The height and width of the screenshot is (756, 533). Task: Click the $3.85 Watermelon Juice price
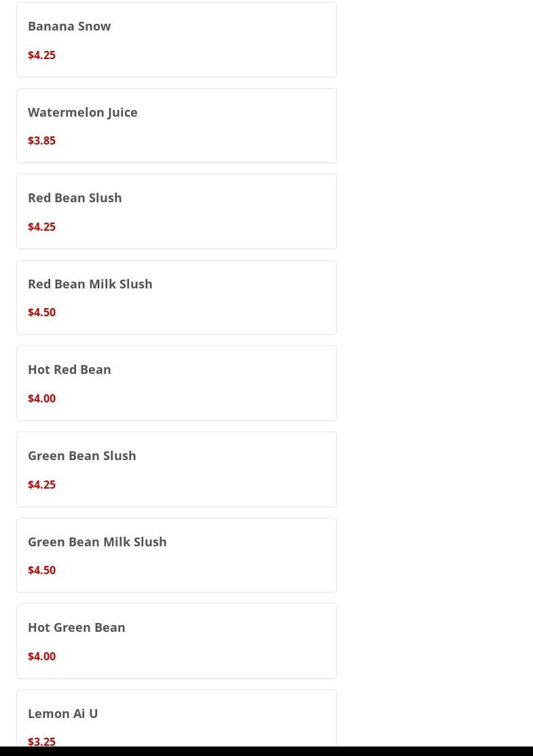(41, 140)
